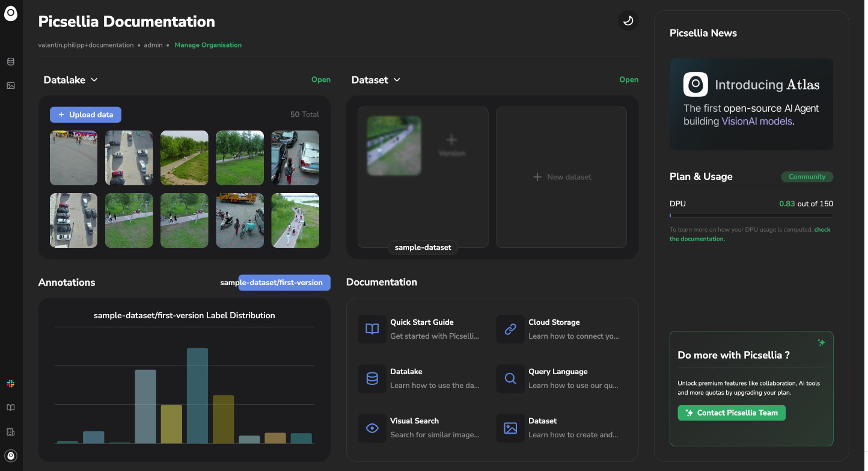Click the 'Do more with Picsellia ?' heading
This screenshot has width=868, height=471.
pos(733,355)
